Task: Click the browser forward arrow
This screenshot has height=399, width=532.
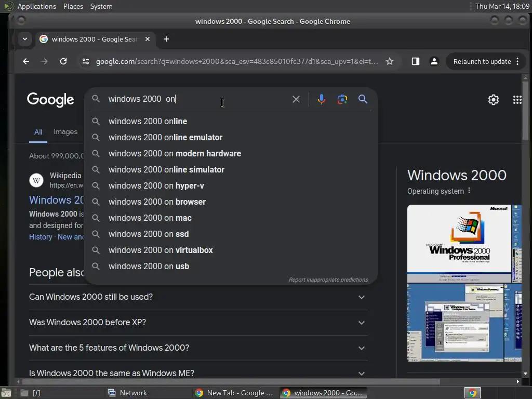Action: click(44, 61)
